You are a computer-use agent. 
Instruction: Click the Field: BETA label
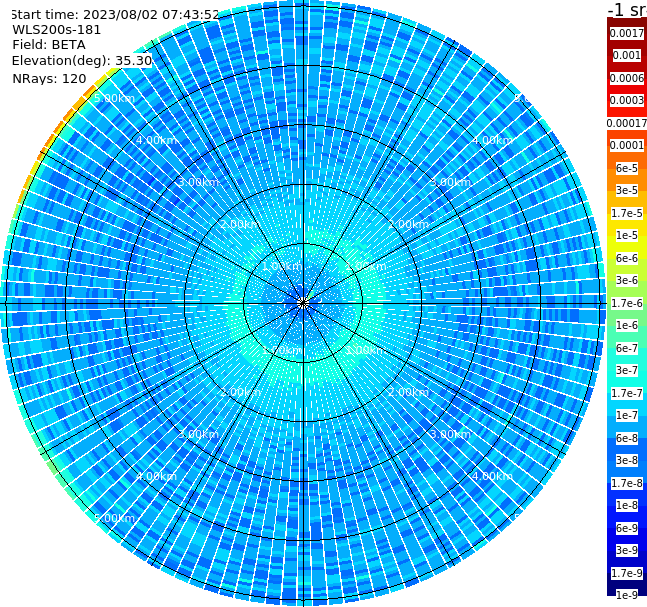49,45
